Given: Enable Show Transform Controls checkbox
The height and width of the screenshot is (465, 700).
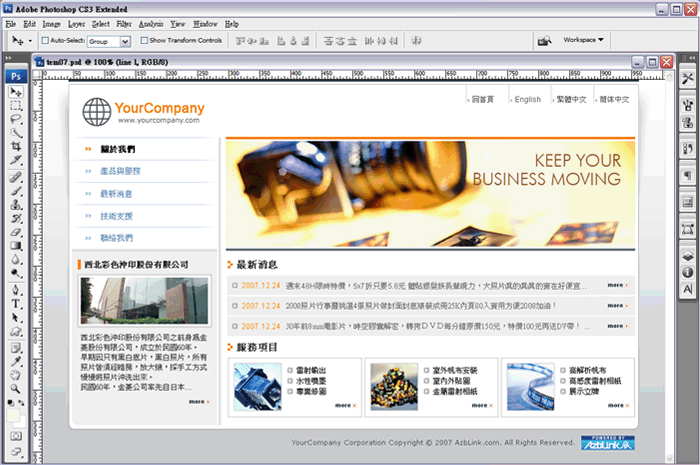Looking at the screenshot, I should coord(144,41).
